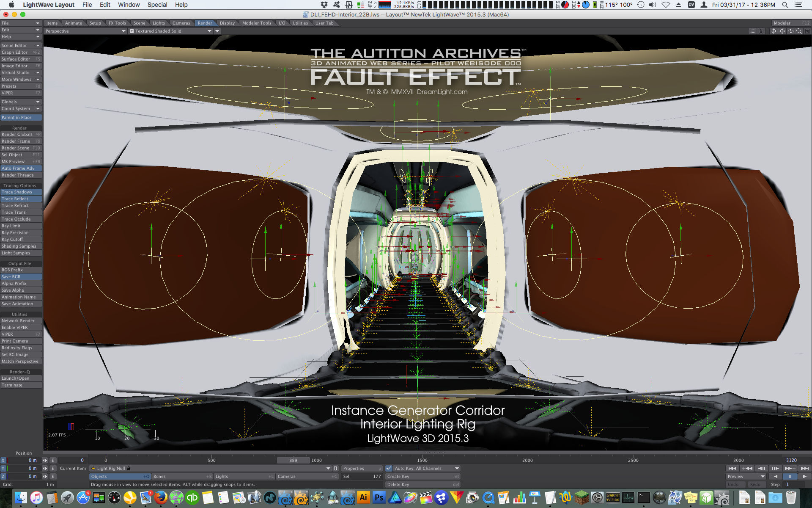
Task: Click the Undo button
Action: [x=735, y=484]
